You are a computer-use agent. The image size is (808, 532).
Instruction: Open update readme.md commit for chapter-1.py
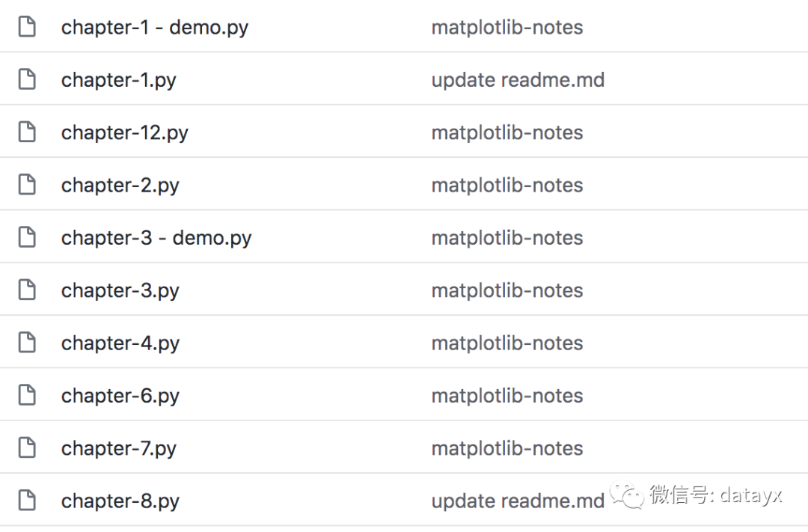(518, 80)
